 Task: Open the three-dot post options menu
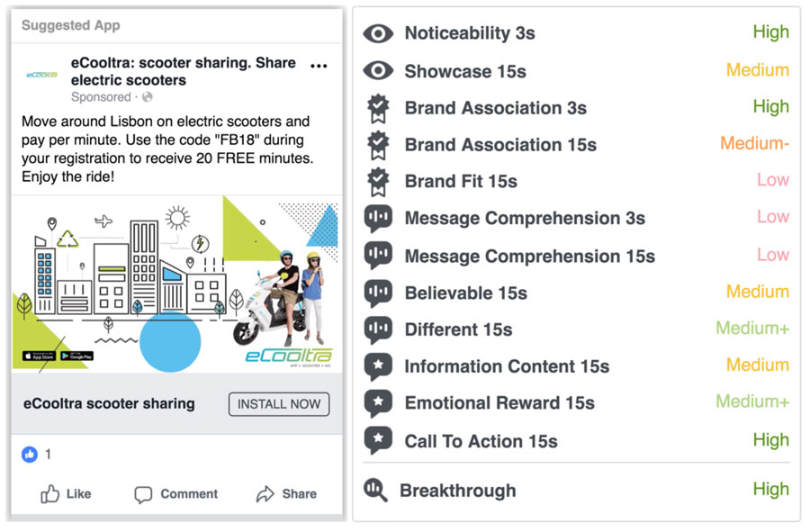pyautogui.click(x=319, y=66)
